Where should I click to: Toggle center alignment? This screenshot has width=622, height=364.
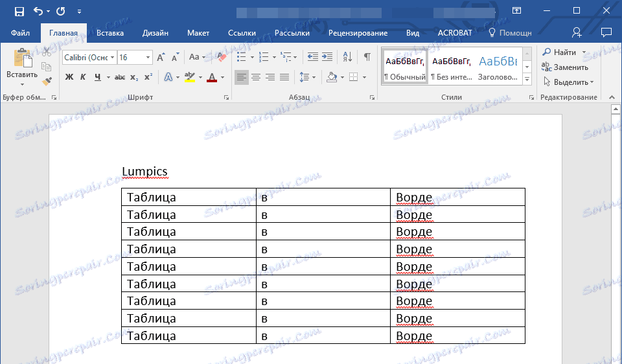256,77
